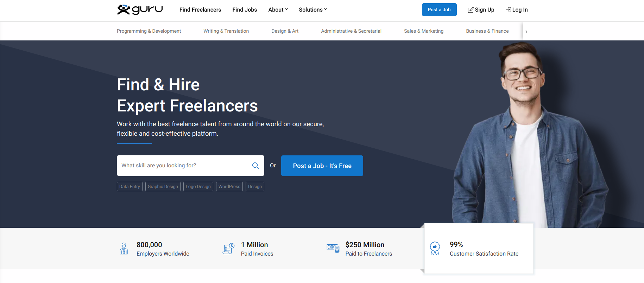The height and width of the screenshot is (283, 644).
Task: Click the Post a Job header button
Action: click(439, 10)
